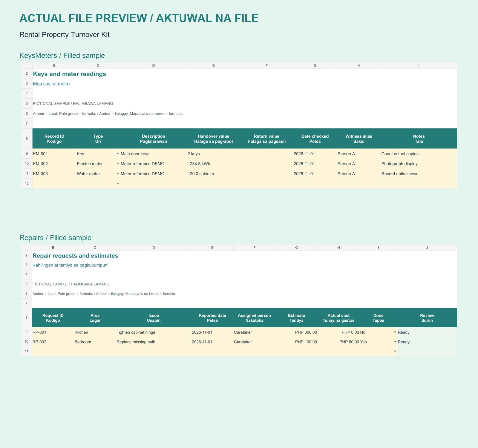Select column D header in KeysMeters sheet
This screenshot has height=448, width=478.
(x=154, y=66)
